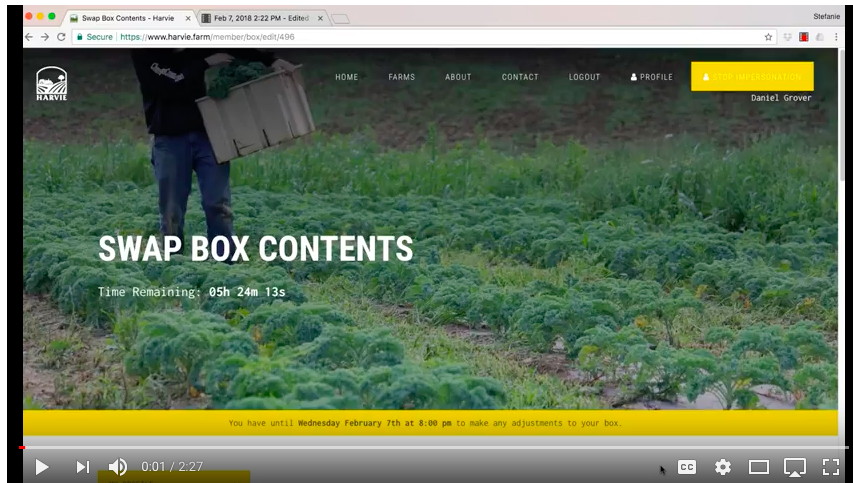Open Chrome three-dot menu
This screenshot has height=483, width=853.
836,37
